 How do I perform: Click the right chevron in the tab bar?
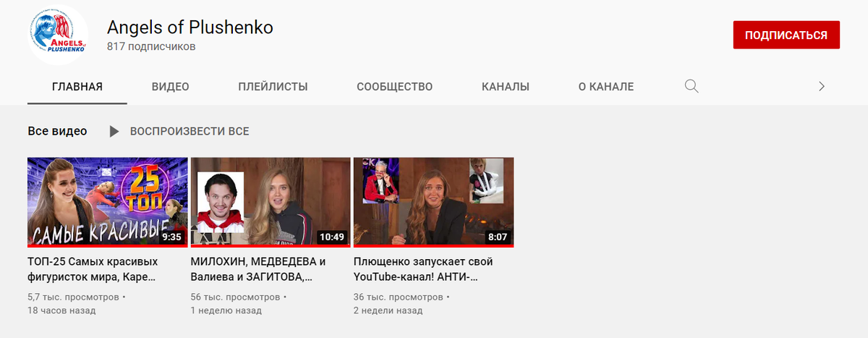(x=821, y=87)
